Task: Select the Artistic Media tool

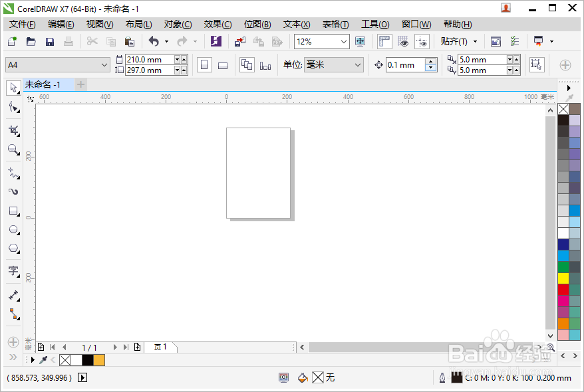Action: point(14,191)
